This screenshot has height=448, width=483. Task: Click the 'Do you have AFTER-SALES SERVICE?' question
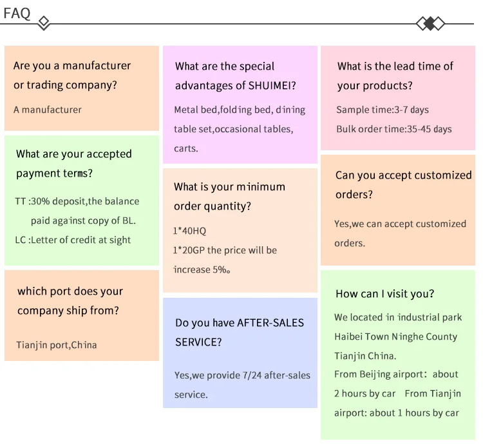point(240,333)
